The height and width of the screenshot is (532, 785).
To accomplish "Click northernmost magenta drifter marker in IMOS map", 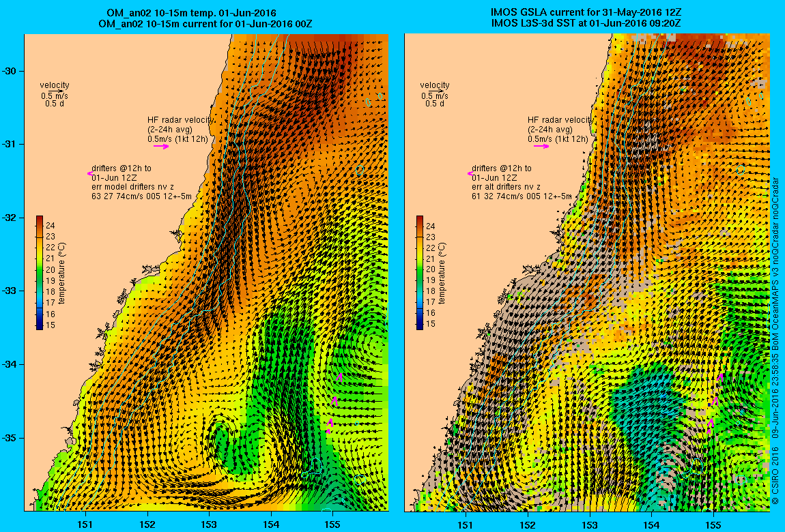I will [720, 377].
